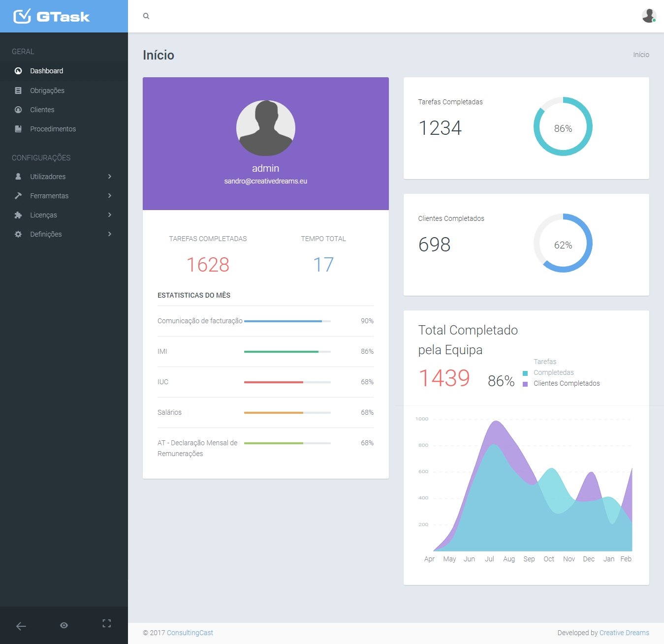Click the GTask logo

click(x=52, y=17)
